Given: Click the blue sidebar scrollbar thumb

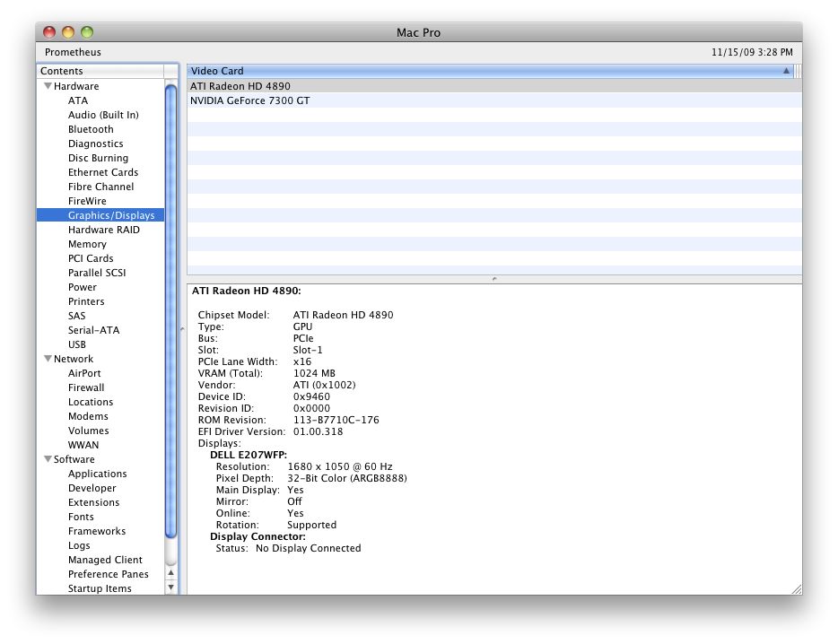Looking at the screenshot, I should point(171,311).
